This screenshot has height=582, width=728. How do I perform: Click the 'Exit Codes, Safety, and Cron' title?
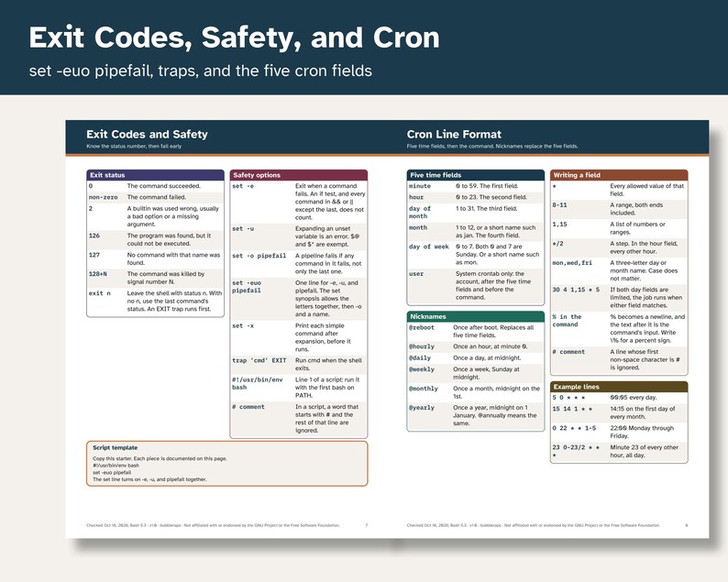(234, 38)
